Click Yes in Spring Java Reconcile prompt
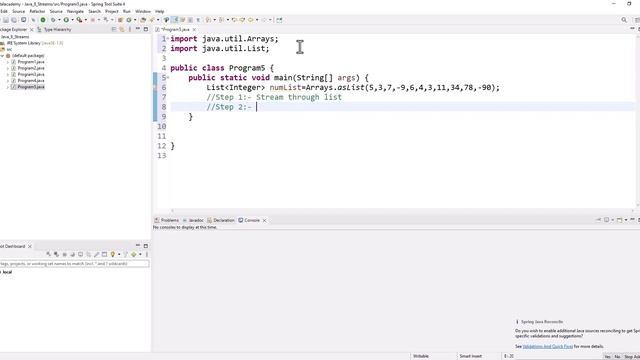The height and width of the screenshot is (360, 640). tap(607, 357)
